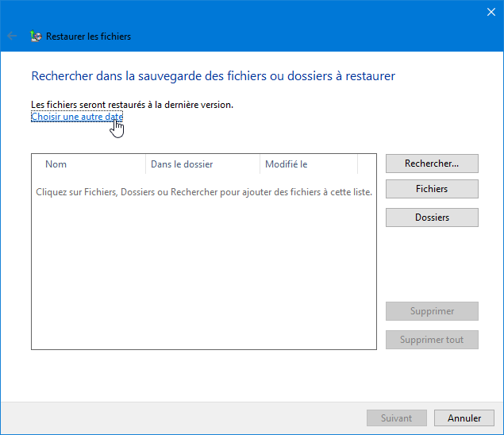This screenshot has height=435, width=504.
Task: Click the back arrow in title bar
Action: coord(12,36)
